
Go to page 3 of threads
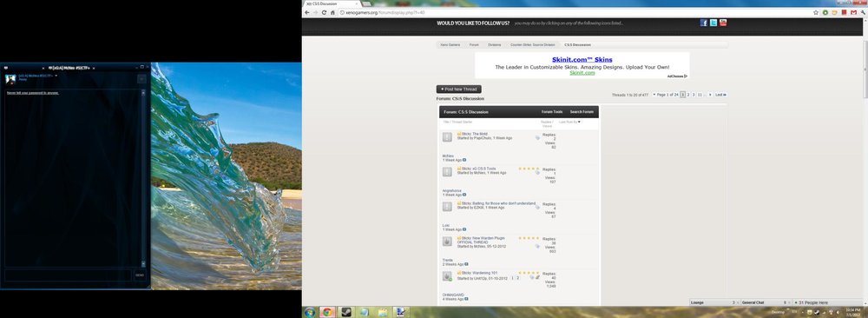(x=694, y=95)
